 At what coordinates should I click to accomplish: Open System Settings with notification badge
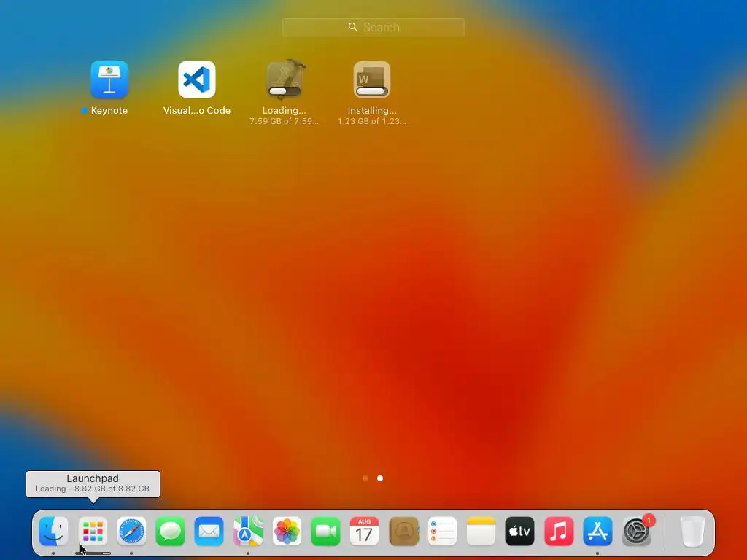(x=636, y=532)
